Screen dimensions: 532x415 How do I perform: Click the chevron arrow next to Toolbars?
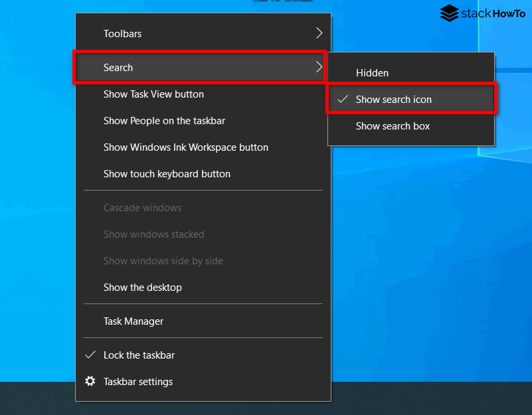[x=318, y=33]
